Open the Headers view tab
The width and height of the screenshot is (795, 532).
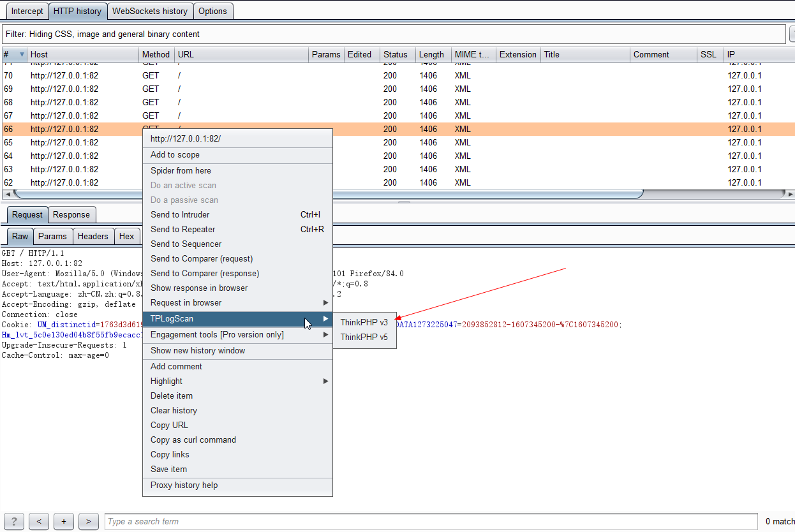point(93,236)
